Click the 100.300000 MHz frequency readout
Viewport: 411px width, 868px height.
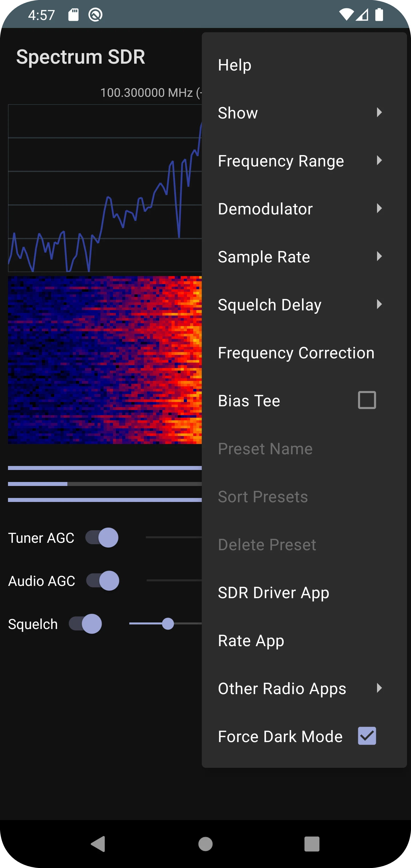(151, 93)
